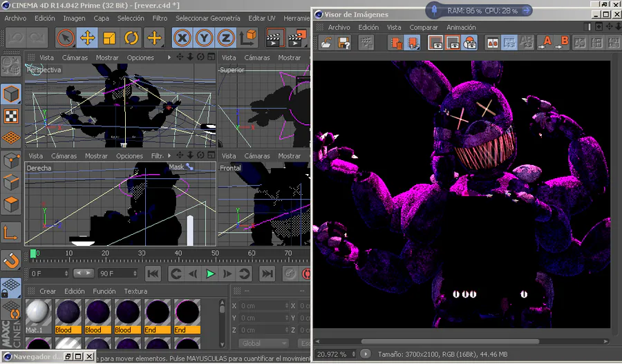Click the last-used tool plus icon
Viewport: 622px width, 364px height.
pyautogui.click(x=154, y=38)
